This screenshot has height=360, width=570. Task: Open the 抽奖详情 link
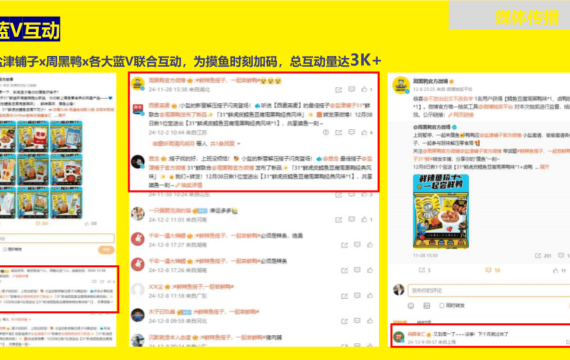pyautogui.click(x=189, y=185)
